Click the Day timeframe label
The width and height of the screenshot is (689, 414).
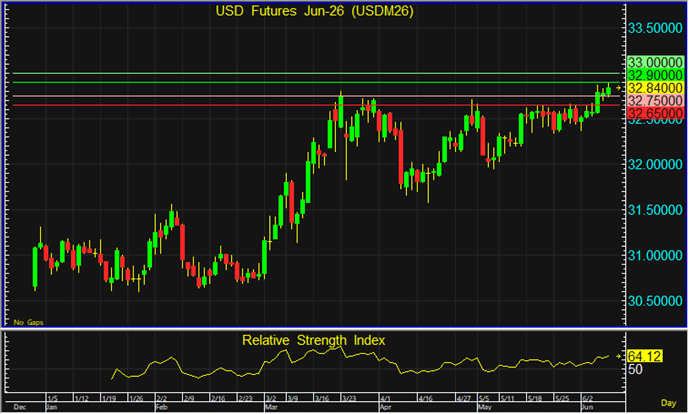coord(668,403)
